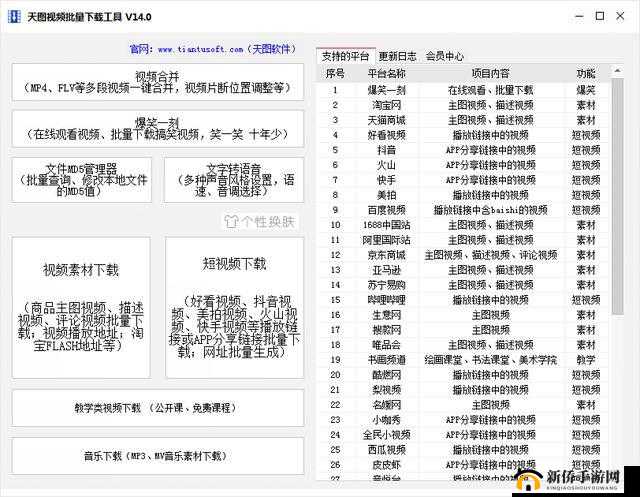Select the 火山 platform row

coord(463,165)
